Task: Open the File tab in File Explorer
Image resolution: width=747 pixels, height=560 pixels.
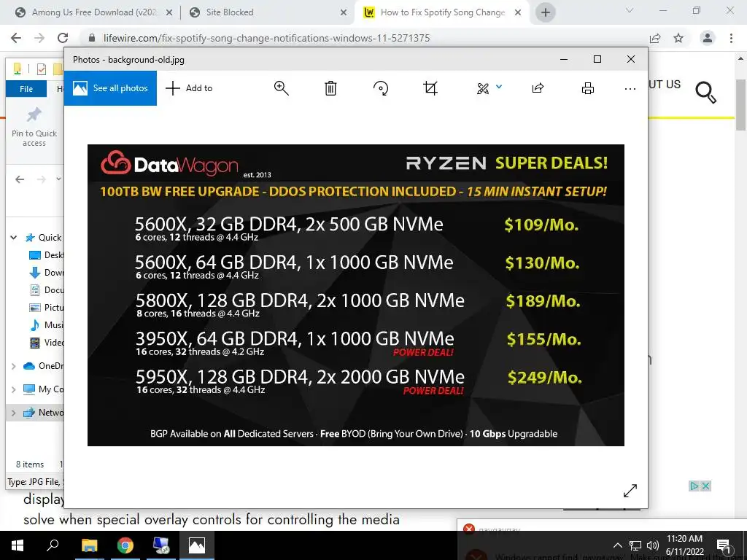Action: pos(26,88)
